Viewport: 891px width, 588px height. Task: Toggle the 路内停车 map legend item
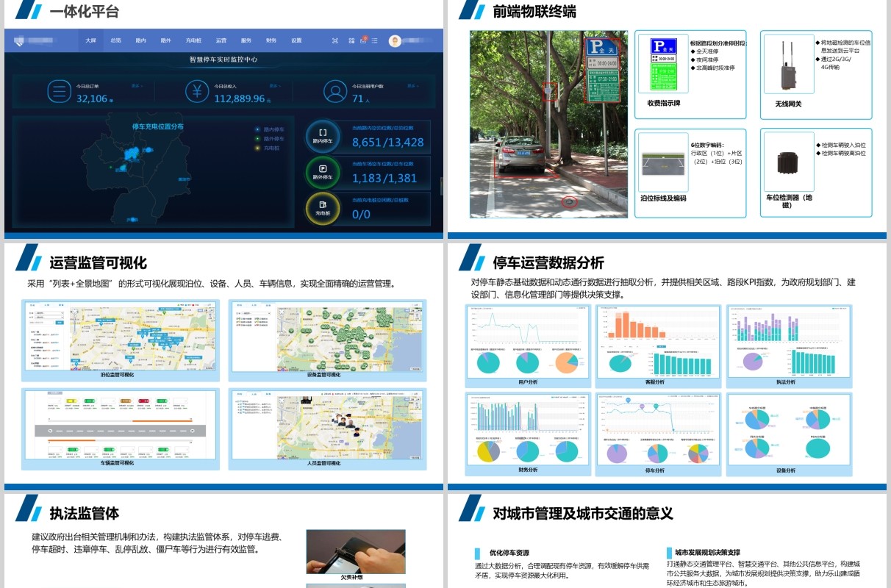[270, 129]
